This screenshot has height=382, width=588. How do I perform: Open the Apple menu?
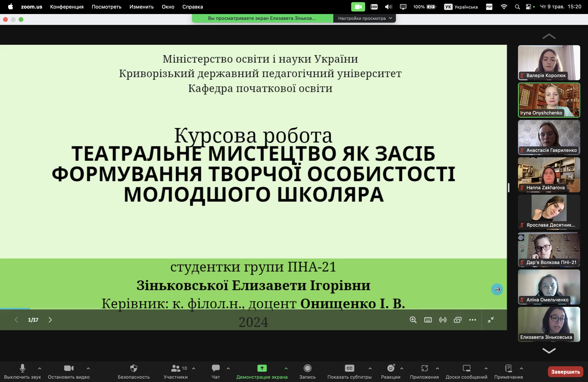[x=10, y=7]
